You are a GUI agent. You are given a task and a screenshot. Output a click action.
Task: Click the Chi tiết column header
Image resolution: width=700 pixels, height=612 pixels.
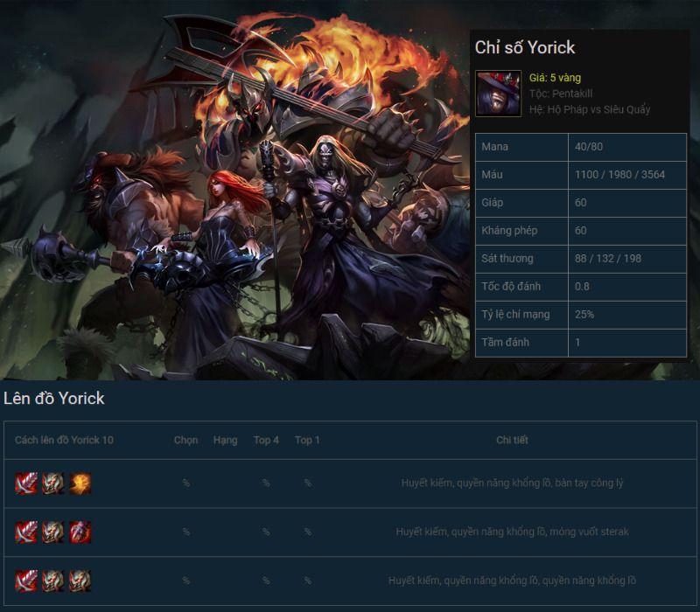click(x=512, y=441)
